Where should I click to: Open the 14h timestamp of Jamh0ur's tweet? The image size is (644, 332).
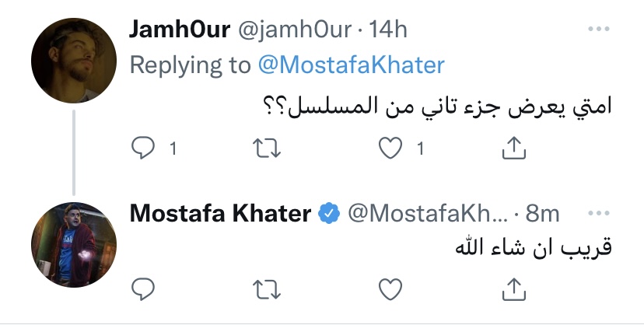click(x=388, y=30)
